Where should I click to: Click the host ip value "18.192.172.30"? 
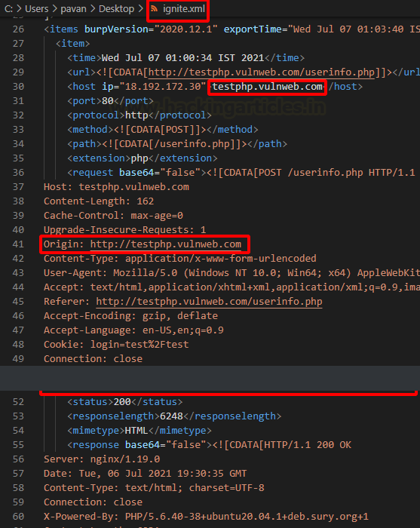[x=163, y=87]
